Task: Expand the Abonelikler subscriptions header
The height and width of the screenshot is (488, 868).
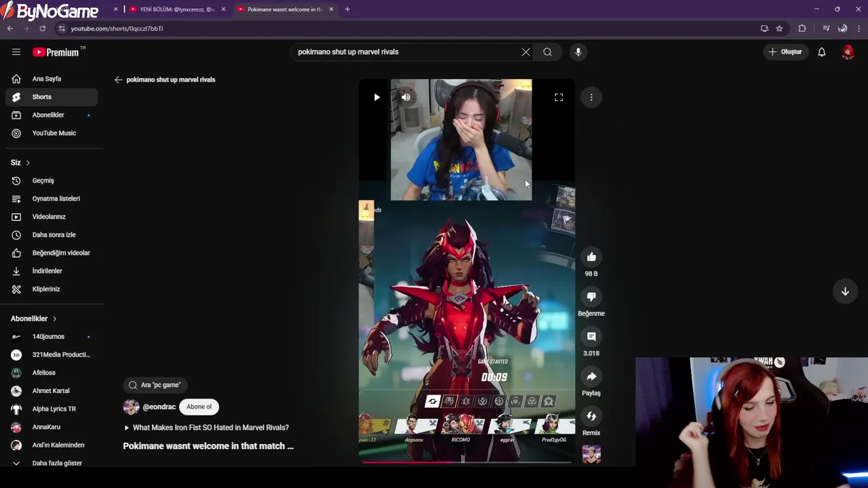Action: pos(34,319)
